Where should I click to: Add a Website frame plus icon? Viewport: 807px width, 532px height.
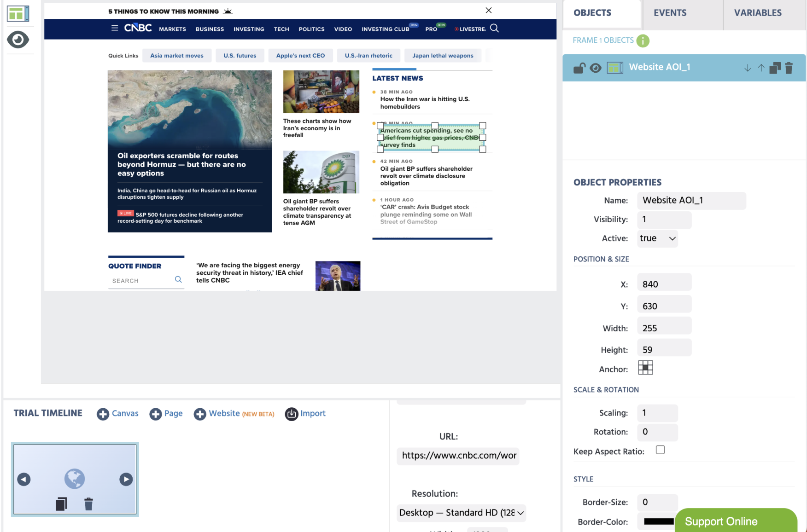coord(200,414)
